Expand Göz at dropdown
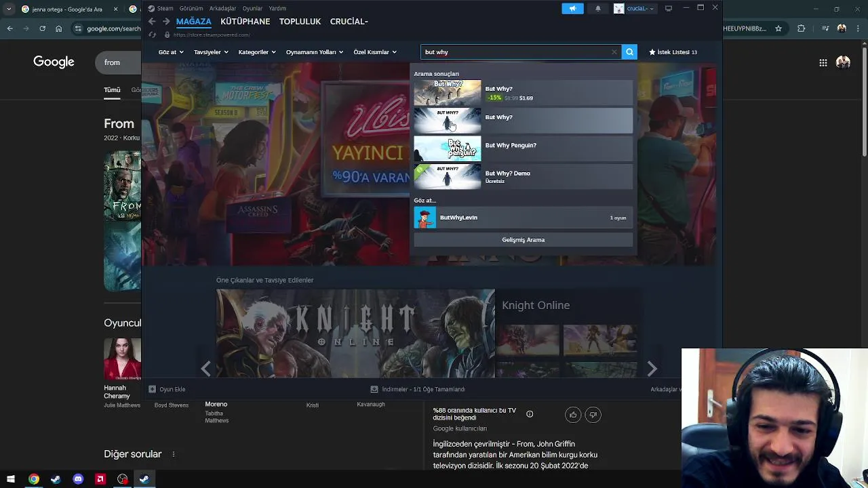Screen dimensions: 868x488 click(171, 52)
